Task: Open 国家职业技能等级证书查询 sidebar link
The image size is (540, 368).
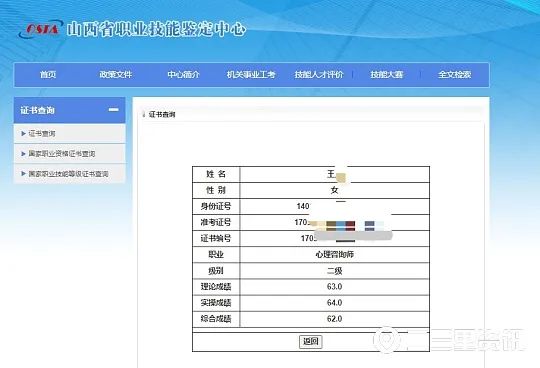Action: [68, 174]
